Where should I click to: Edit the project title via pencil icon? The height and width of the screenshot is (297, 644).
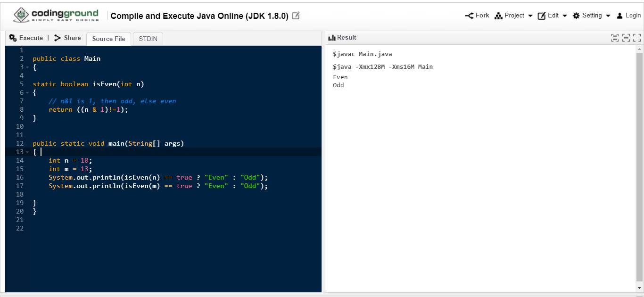296,16
